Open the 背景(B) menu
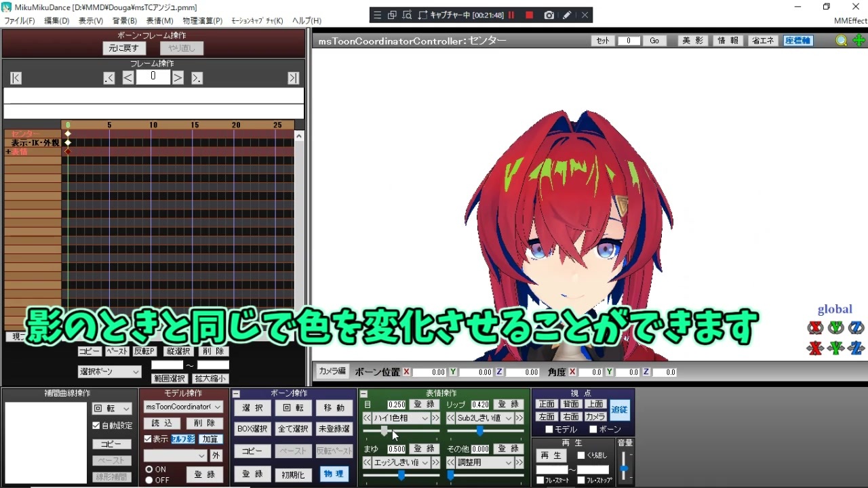The width and height of the screenshot is (868, 488). point(125,21)
